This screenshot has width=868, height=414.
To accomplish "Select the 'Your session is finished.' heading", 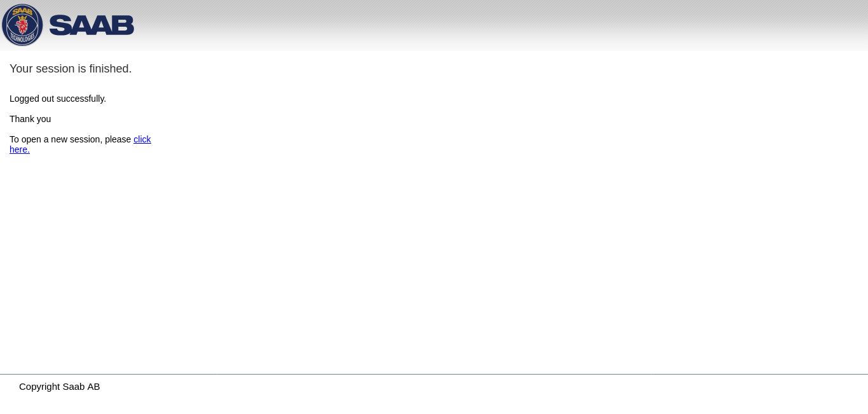I will 71,69.
